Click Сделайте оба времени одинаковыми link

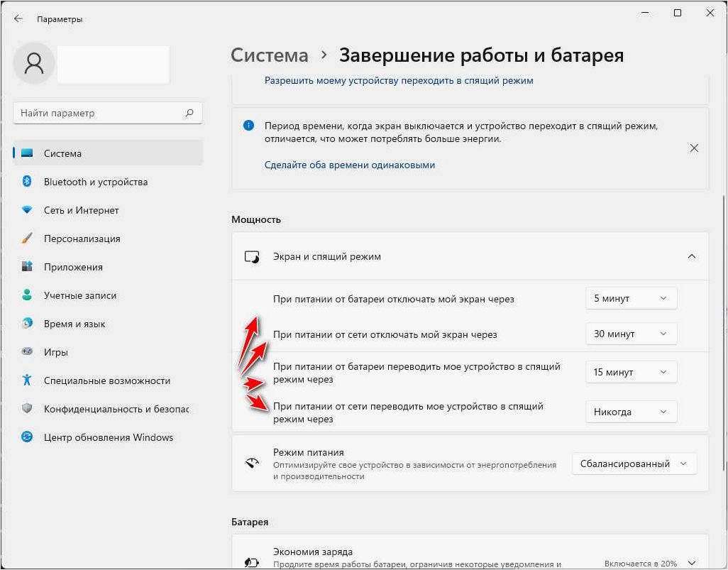[350, 165]
